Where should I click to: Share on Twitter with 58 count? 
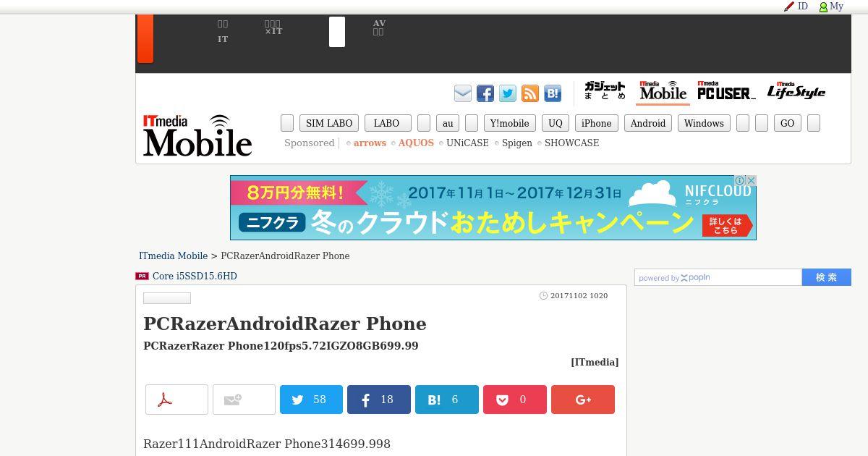coord(311,400)
